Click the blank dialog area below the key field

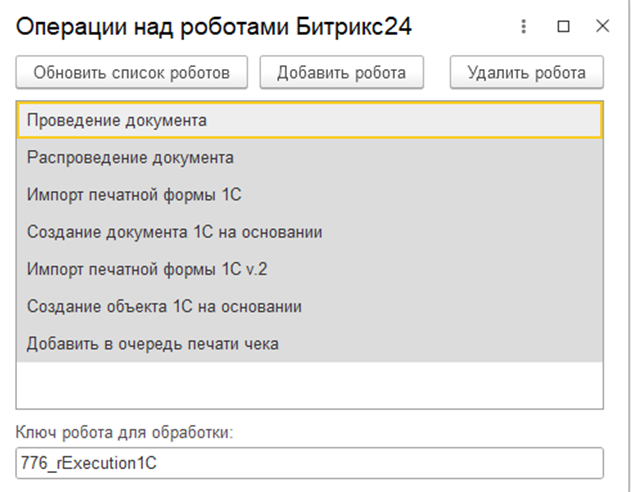(310, 485)
